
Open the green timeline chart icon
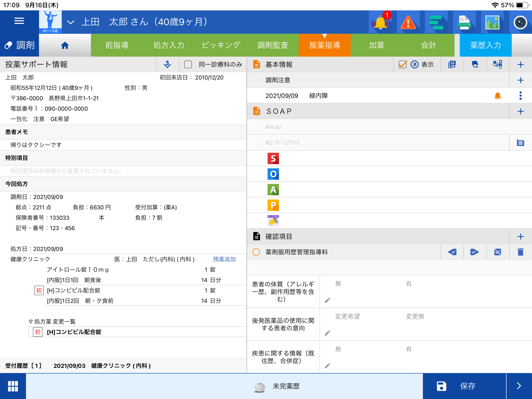pyautogui.click(x=436, y=22)
